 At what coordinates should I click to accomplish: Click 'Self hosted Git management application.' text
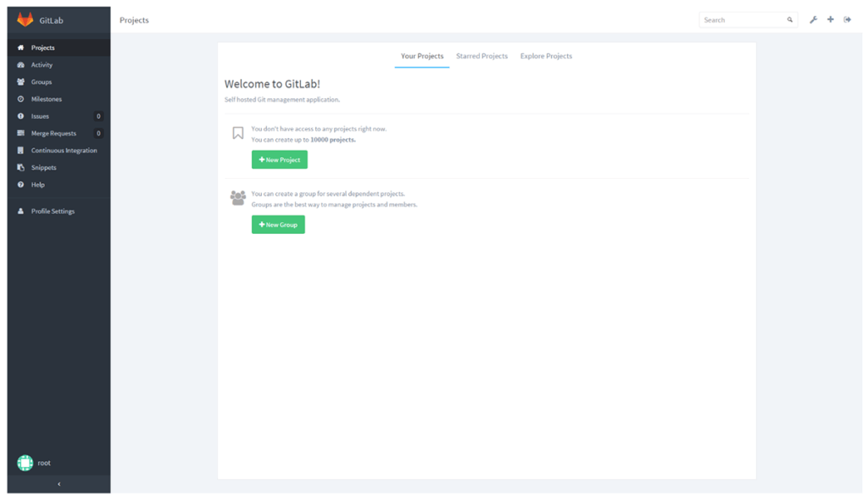click(281, 100)
